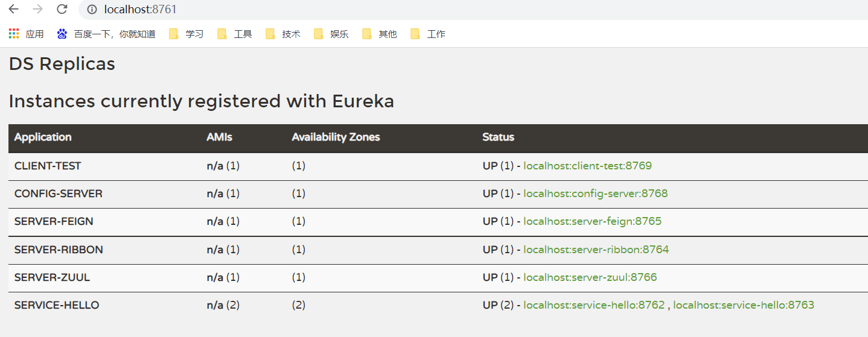
Task: Open the localhost:config-server:8768 link
Action: 595,194
